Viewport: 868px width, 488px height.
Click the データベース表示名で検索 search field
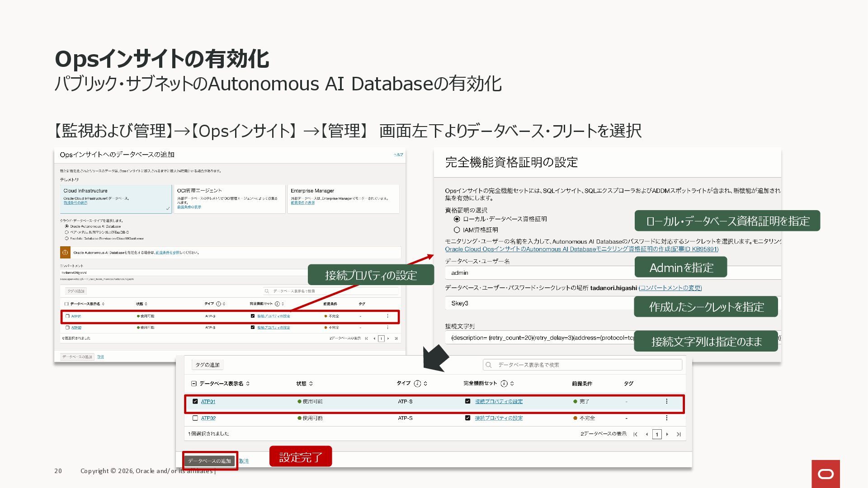[x=583, y=365]
